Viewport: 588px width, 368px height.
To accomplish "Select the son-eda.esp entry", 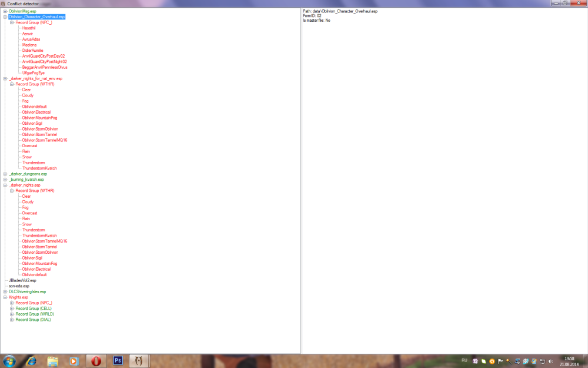I will click(x=19, y=286).
